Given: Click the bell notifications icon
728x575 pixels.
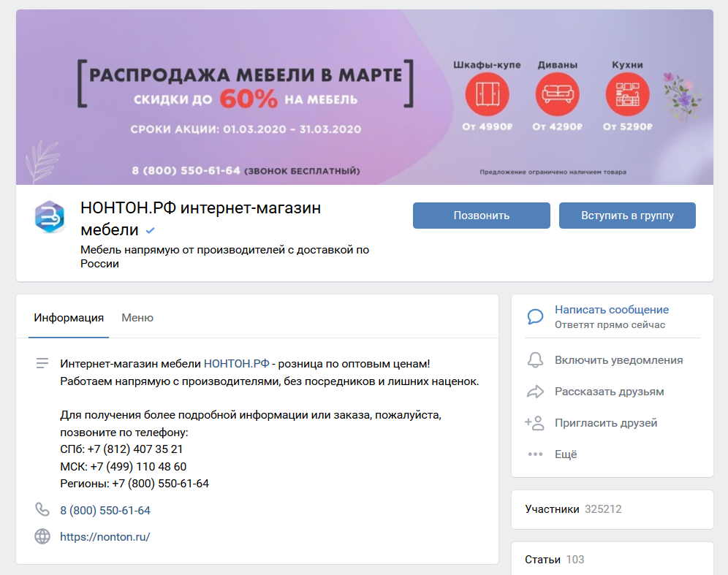Looking at the screenshot, I should tap(535, 360).
